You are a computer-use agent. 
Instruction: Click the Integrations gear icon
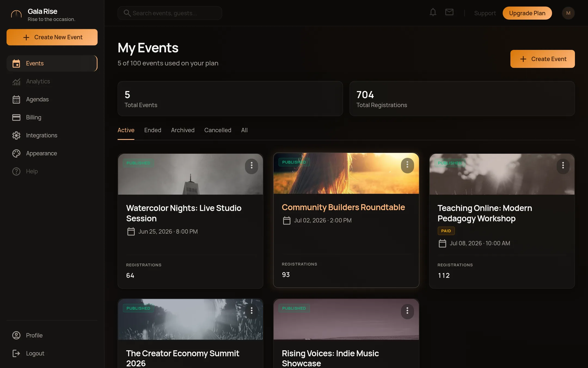click(16, 135)
